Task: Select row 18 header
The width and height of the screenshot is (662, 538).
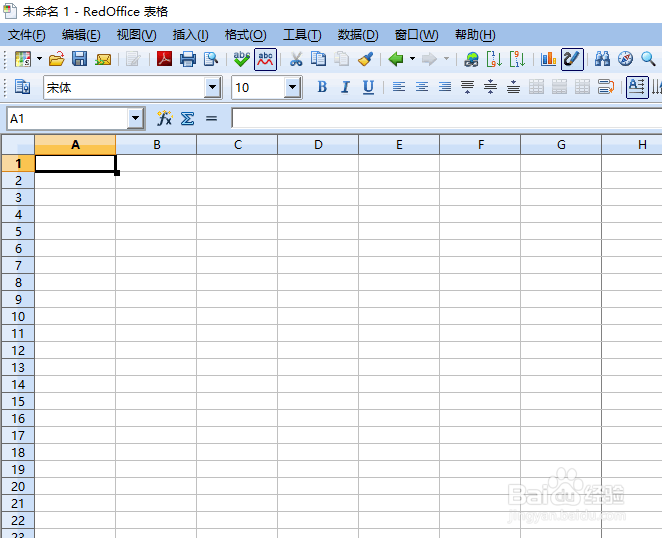Action: 18,452
